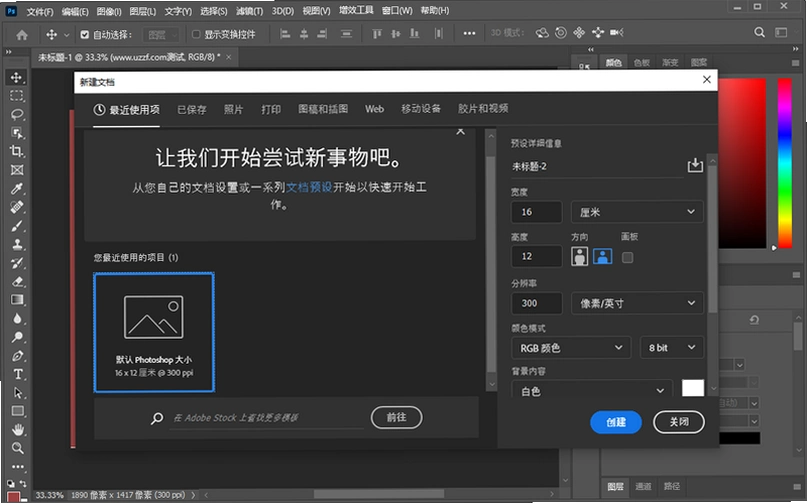Image resolution: width=807 pixels, height=503 pixels.
Task: Enable the 画板 artboard checkbox
Action: click(x=627, y=257)
